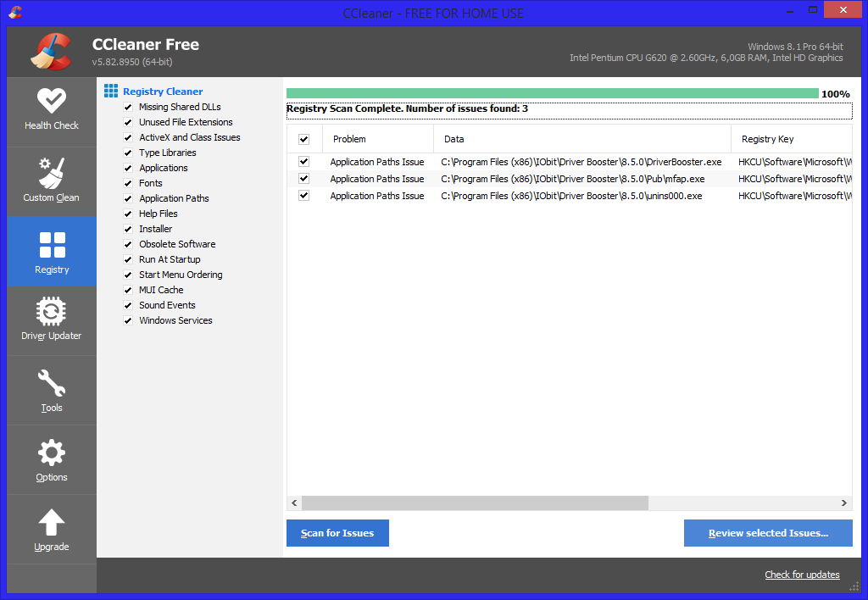Click the Registry Cleaner grid icon
This screenshot has height=600, width=868.
tap(111, 91)
